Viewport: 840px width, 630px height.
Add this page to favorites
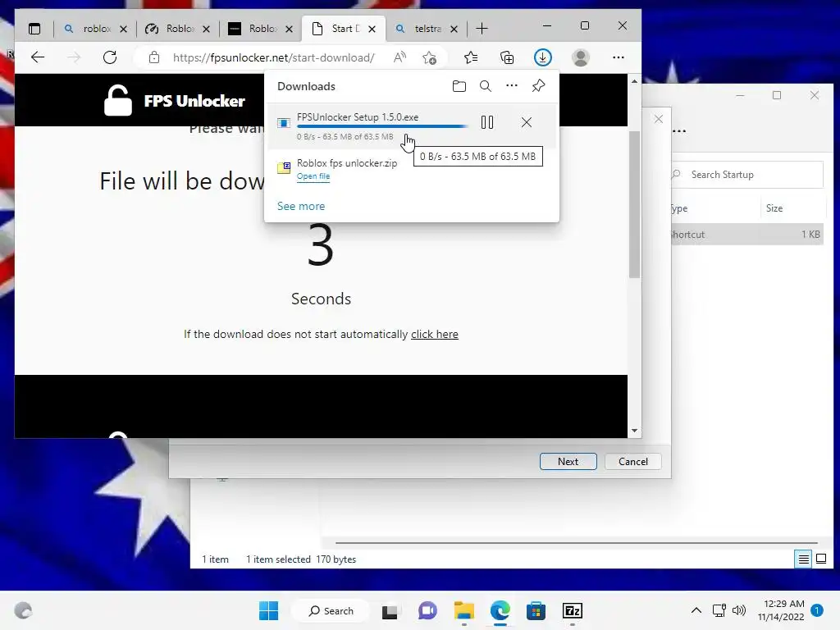[x=429, y=57]
